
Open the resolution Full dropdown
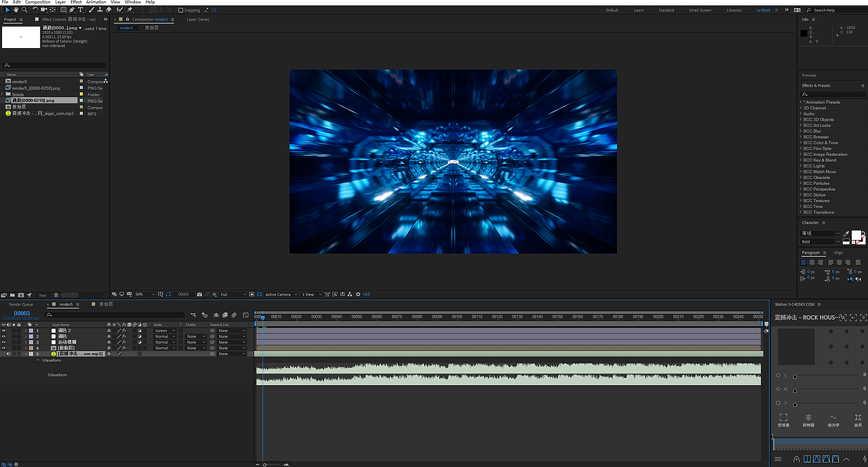233,295
